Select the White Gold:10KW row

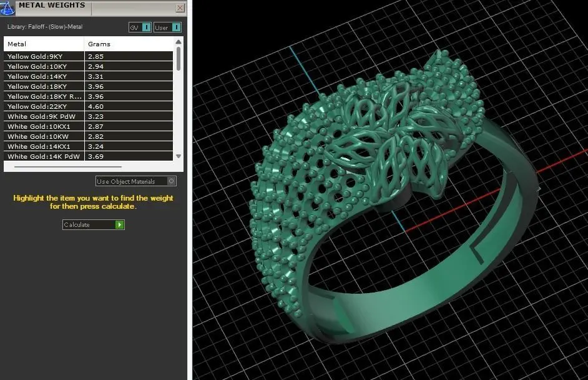(x=89, y=136)
